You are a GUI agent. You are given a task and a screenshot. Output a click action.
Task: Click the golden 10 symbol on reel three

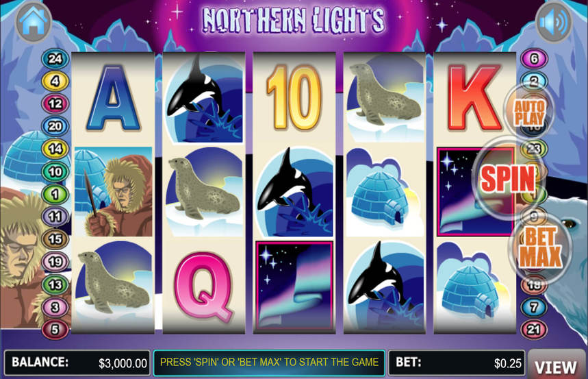(294, 97)
